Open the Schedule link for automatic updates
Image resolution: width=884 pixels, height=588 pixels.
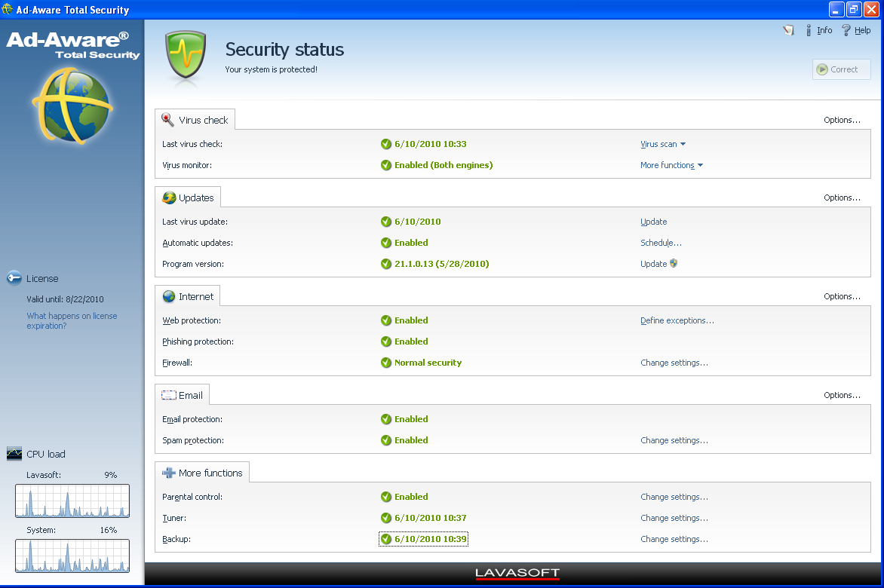point(661,243)
